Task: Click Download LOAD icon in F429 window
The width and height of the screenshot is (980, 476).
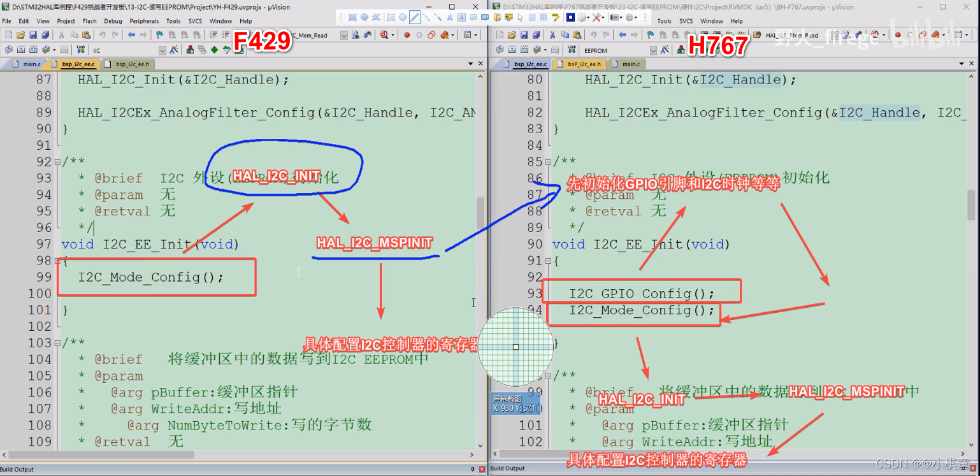Action: [80, 50]
